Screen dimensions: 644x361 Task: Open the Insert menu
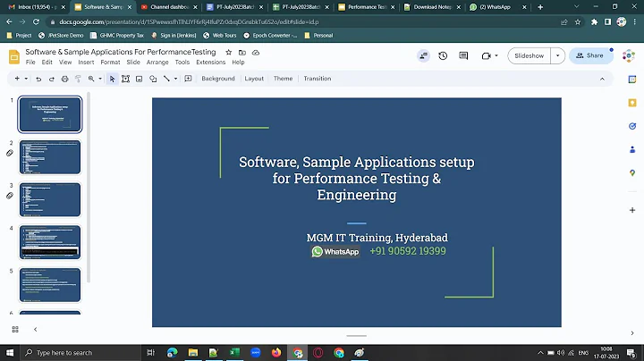coord(86,63)
